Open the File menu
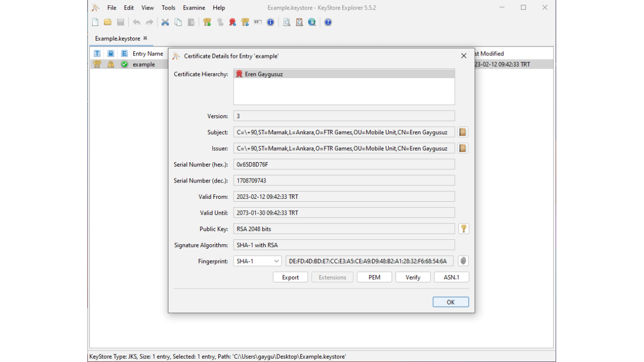The image size is (644, 362). click(112, 8)
